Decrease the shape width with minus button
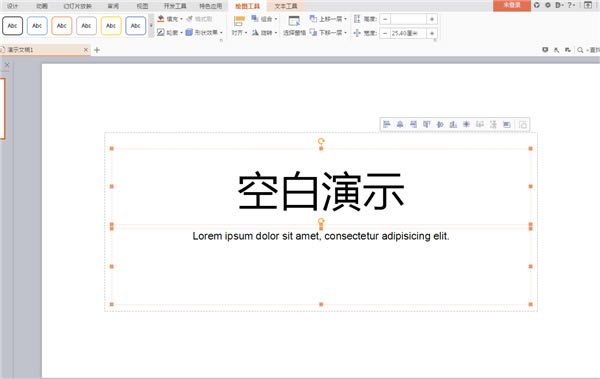Viewport: 600px width, 379px height. click(x=385, y=33)
